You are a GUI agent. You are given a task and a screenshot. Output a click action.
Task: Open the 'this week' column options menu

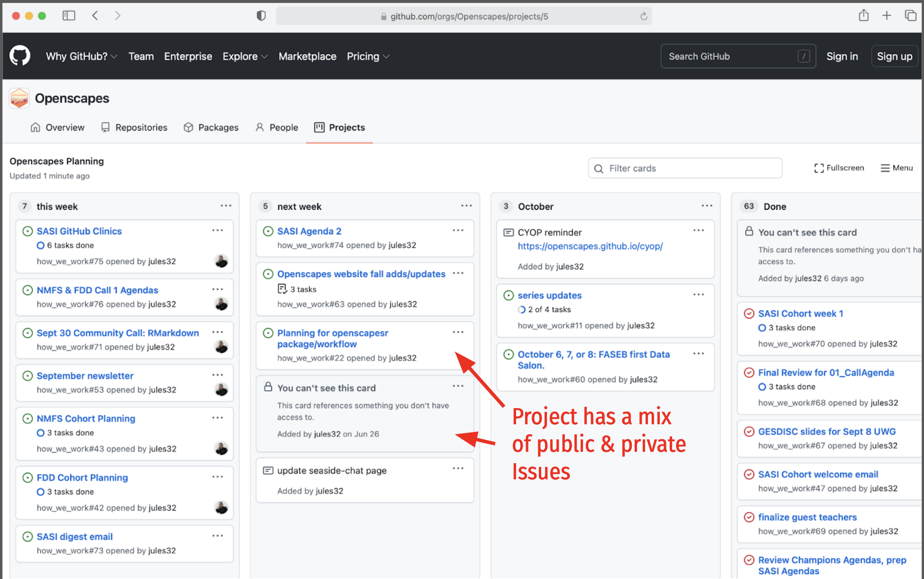pos(226,206)
